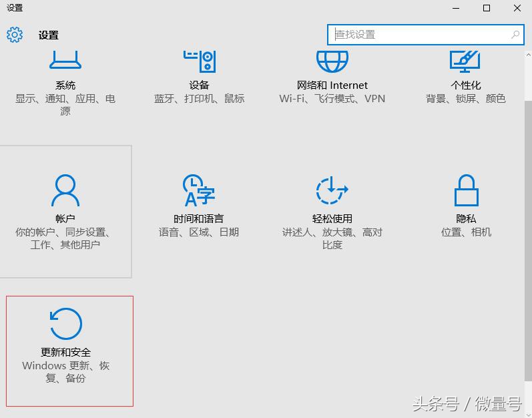Open the 帐户 person icon

coord(65,190)
